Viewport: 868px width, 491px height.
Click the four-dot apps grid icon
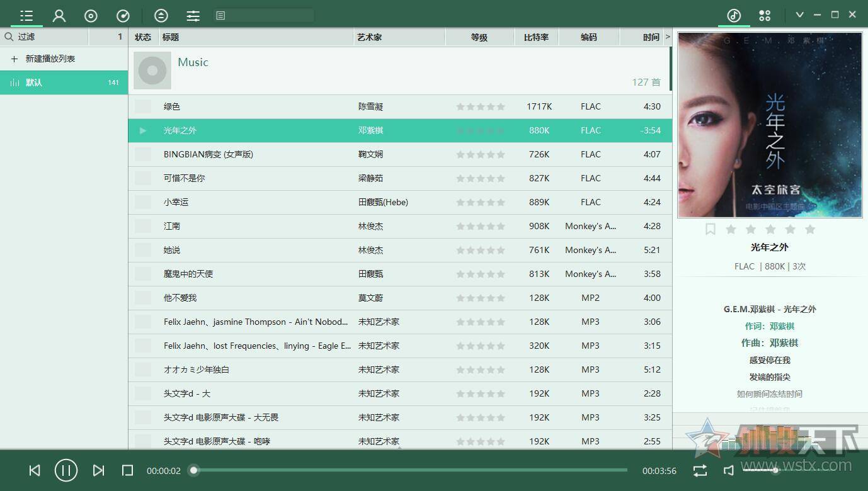(765, 15)
